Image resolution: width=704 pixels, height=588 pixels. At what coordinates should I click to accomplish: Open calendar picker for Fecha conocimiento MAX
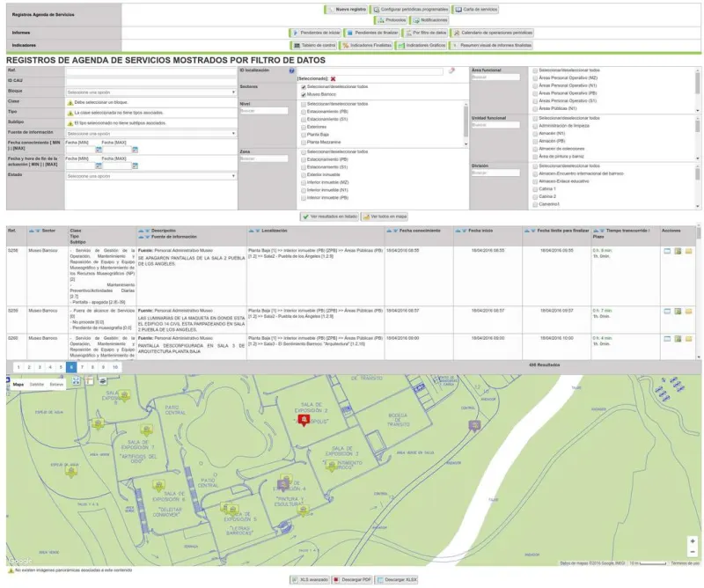[x=135, y=150]
